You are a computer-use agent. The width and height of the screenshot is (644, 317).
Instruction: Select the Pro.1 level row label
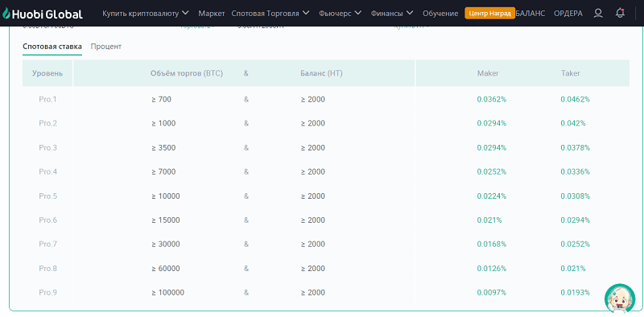(47, 100)
